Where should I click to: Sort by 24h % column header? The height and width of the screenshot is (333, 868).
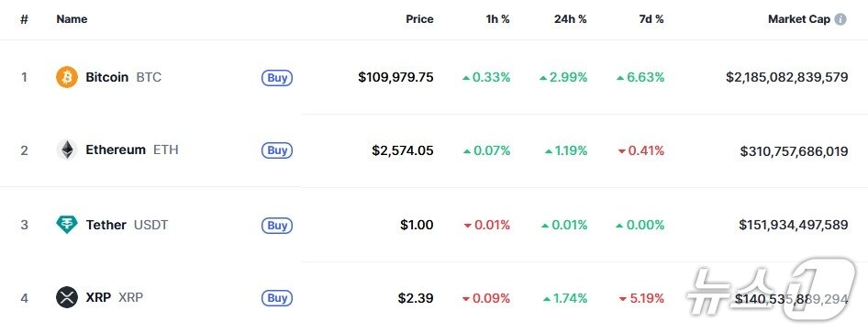(570, 19)
